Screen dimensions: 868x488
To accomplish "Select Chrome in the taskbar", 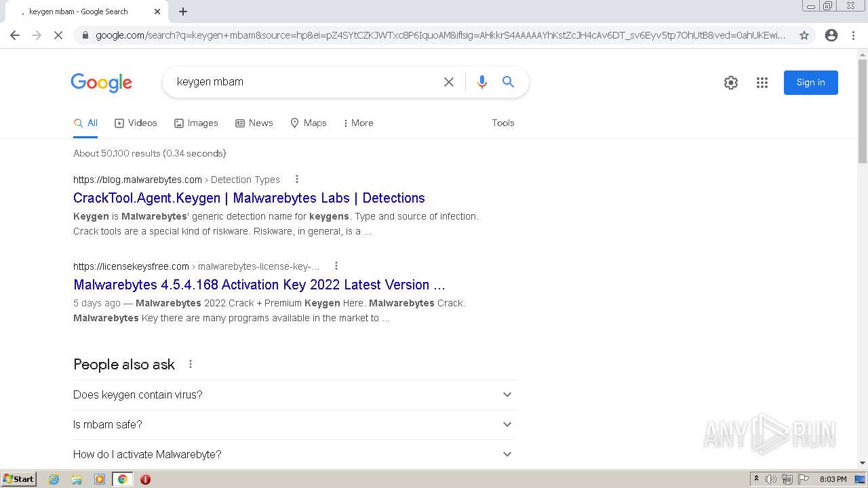I will point(122,479).
